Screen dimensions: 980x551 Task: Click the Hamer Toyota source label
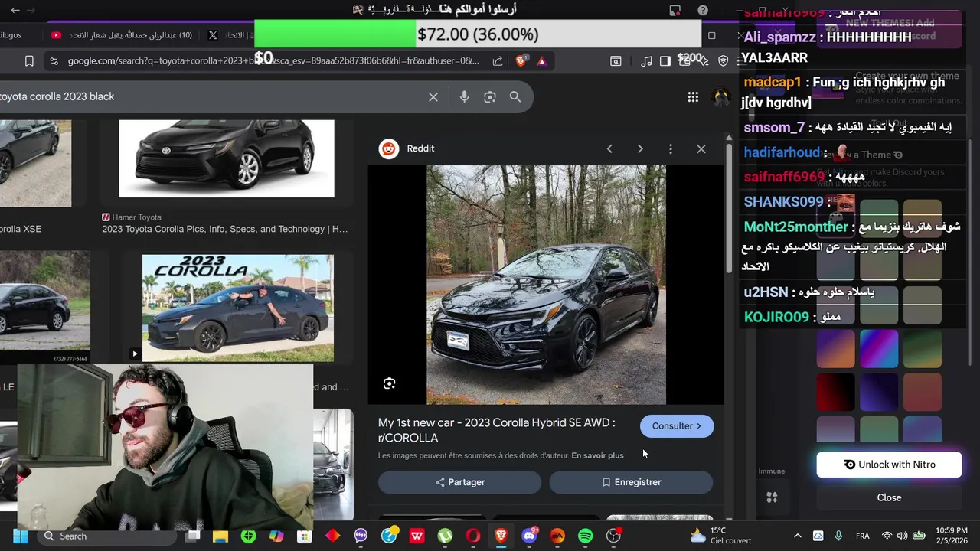pyautogui.click(x=136, y=217)
